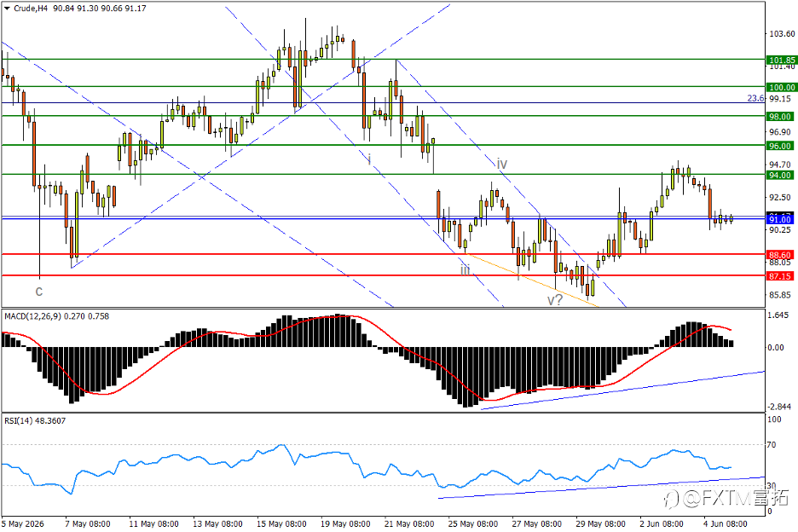798x532 pixels.
Task: Click the 15 May 08:00 time label
Action: click(281, 523)
